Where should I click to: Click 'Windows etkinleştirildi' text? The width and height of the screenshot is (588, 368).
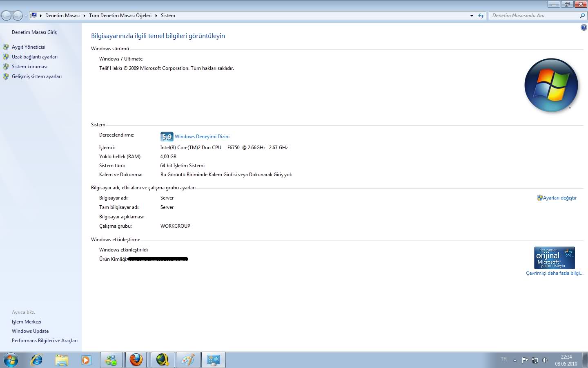point(123,250)
